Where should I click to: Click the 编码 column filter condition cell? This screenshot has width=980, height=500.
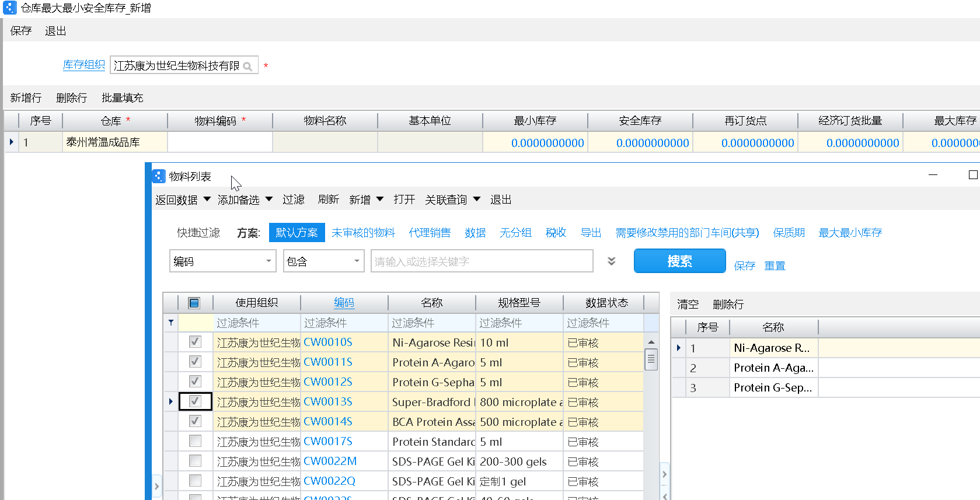[x=344, y=323]
